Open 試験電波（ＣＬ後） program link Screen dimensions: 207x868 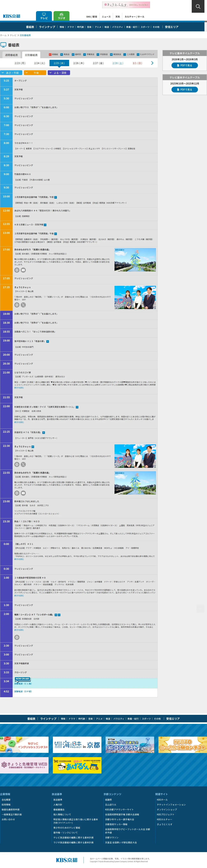(23, 684)
